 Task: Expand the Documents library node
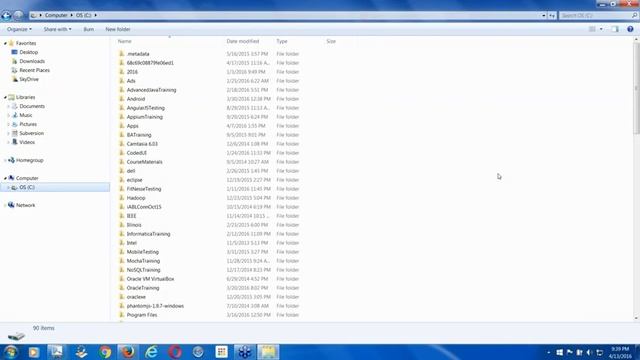tap(9, 106)
